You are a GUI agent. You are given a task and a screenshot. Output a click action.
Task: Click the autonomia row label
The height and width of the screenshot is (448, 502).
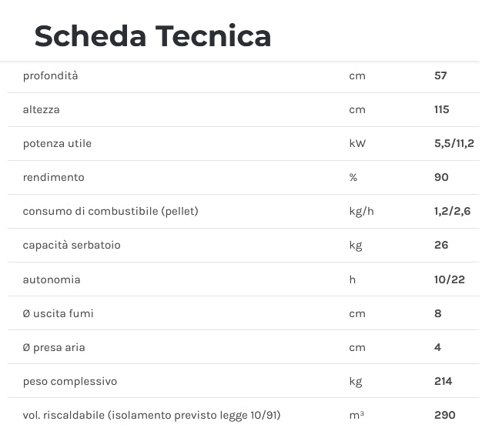[52, 279]
